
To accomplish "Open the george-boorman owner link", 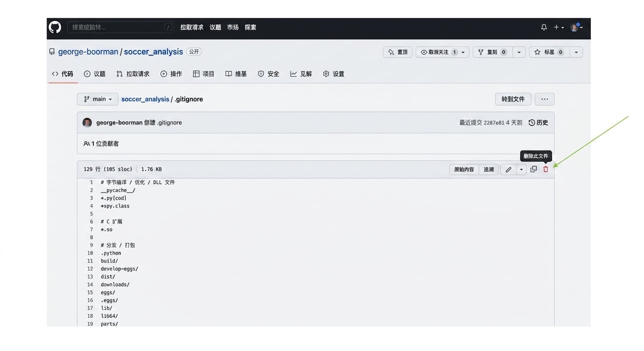I will click(88, 52).
